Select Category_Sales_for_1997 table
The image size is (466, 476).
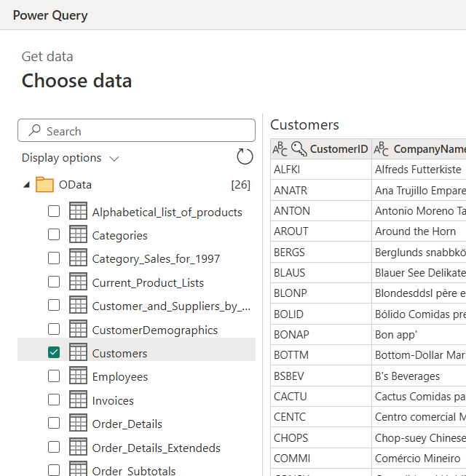[156, 259]
